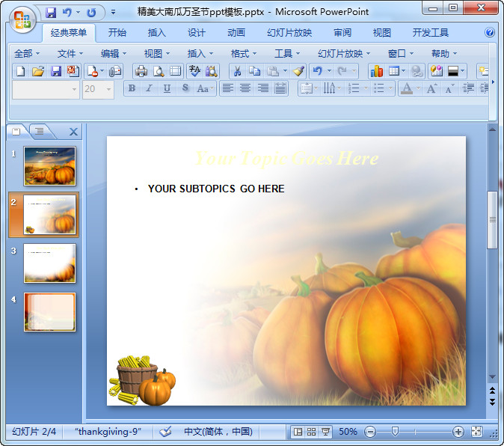Switch to the 开发工具 ribbon tab

431,32
